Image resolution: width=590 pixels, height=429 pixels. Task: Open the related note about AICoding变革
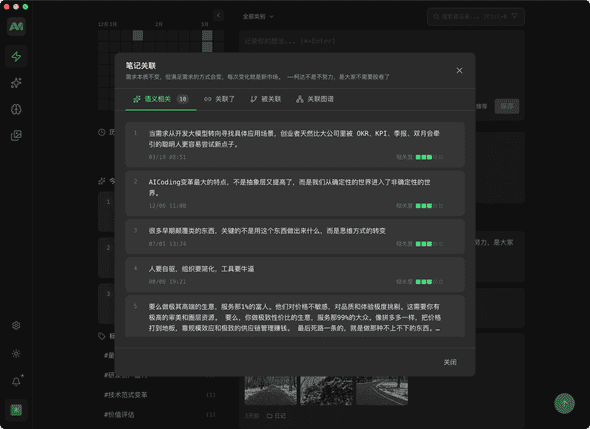295,193
